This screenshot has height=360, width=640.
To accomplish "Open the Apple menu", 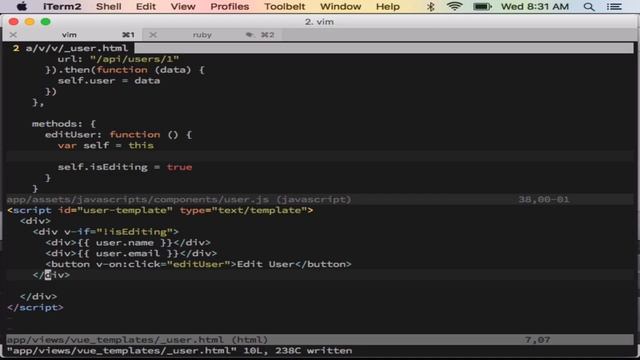I will (x=22, y=7).
